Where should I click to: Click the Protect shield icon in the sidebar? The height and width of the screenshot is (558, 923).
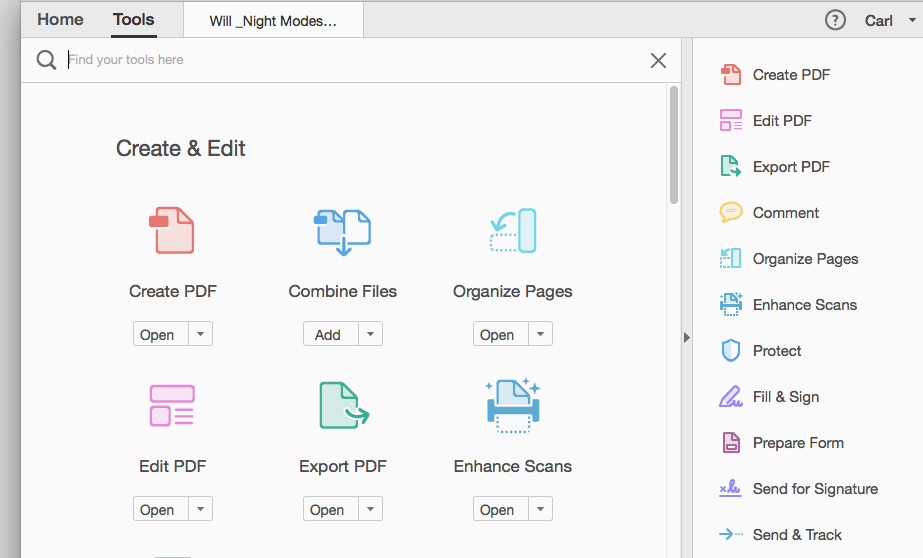(x=731, y=351)
